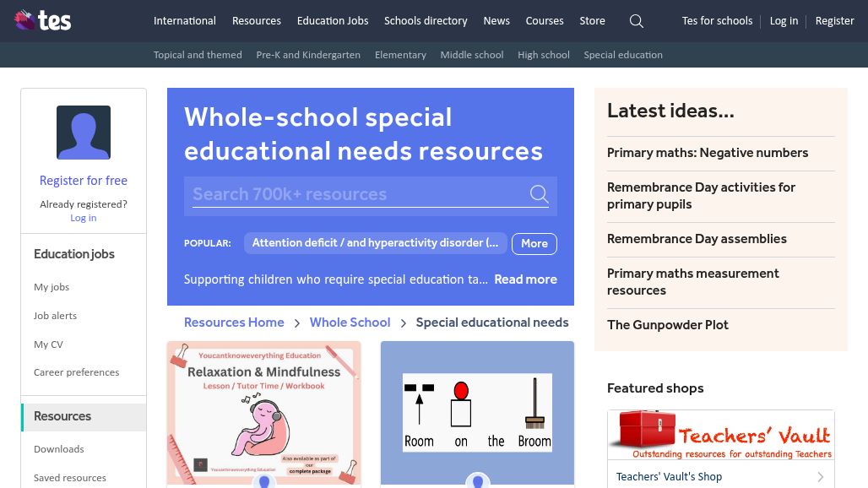The image size is (868, 488).
Task: Select the Attention deficit / hyperactivity disorder tag
Action: click(x=375, y=243)
